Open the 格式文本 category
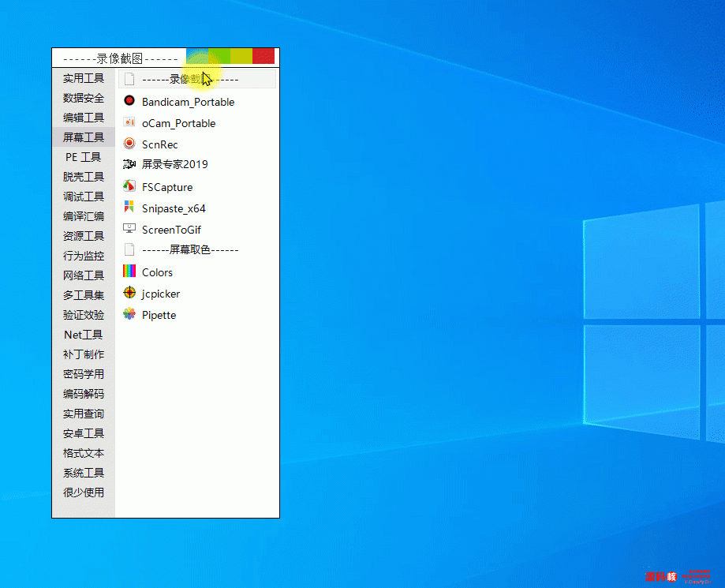This screenshot has width=725, height=588. [x=84, y=453]
